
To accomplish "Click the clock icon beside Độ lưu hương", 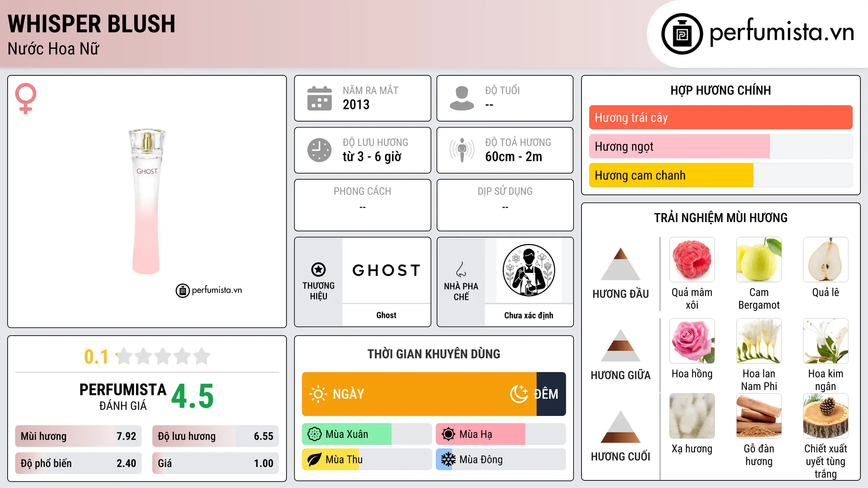I will click(320, 150).
